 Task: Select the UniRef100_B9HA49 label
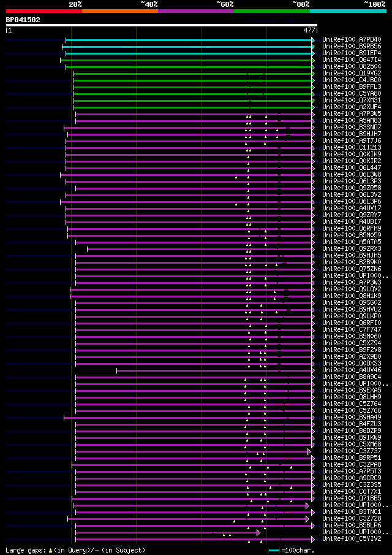click(x=352, y=417)
